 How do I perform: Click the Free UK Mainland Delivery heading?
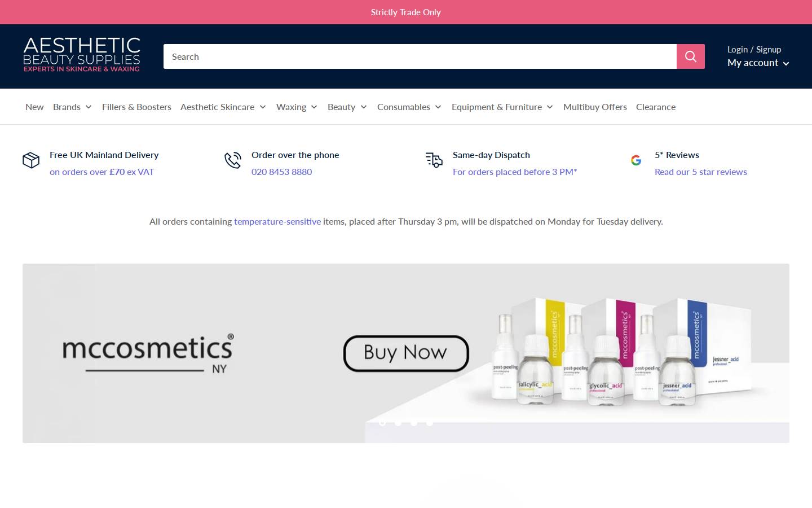pos(104,155)
